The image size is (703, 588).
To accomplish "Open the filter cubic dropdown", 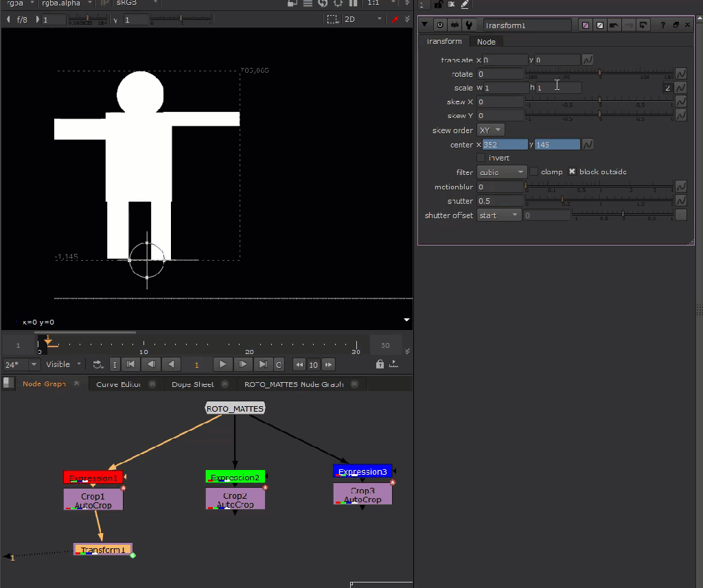I will [x=502, y=172].
